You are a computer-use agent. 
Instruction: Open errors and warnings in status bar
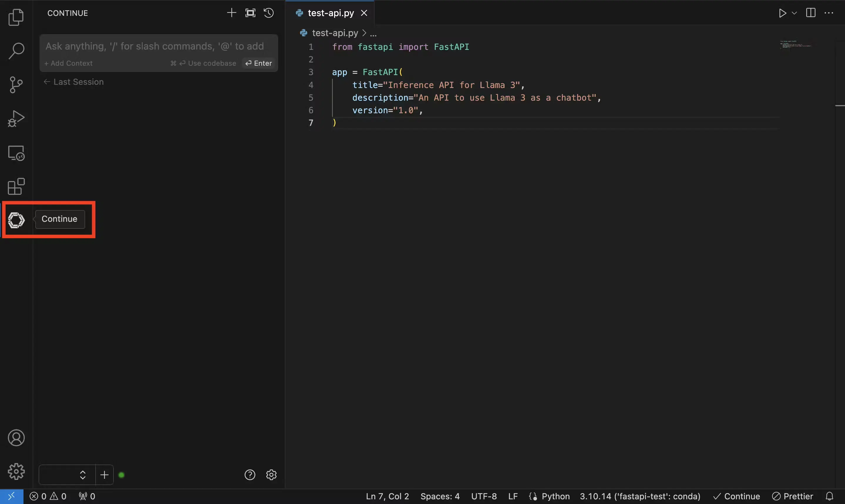click(x=48, y=497)
